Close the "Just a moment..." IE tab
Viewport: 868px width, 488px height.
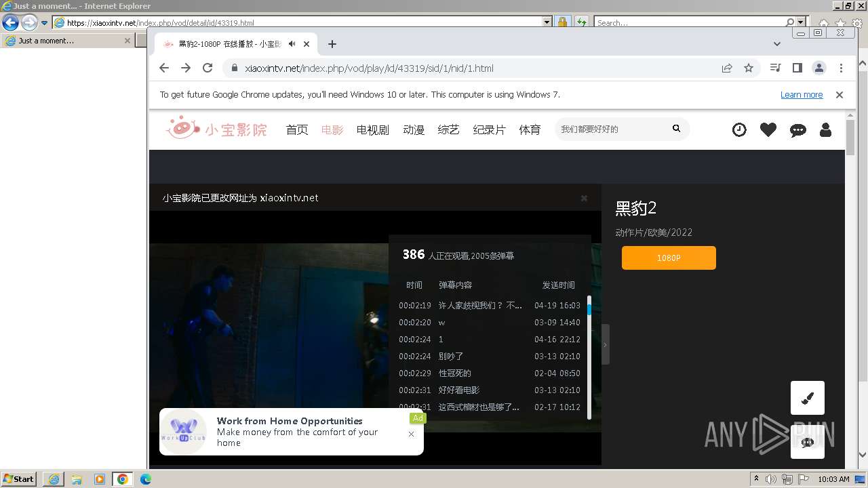(x=127, y=41)
